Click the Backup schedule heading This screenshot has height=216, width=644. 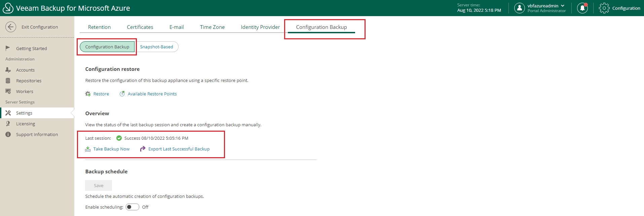[106, 171]
